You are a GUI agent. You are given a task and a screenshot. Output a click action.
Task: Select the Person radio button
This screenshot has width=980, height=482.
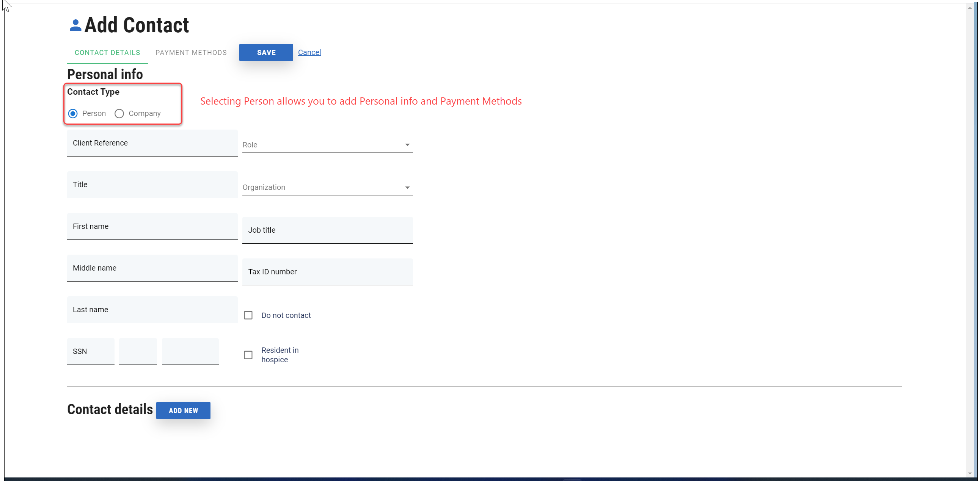[73, 114]
